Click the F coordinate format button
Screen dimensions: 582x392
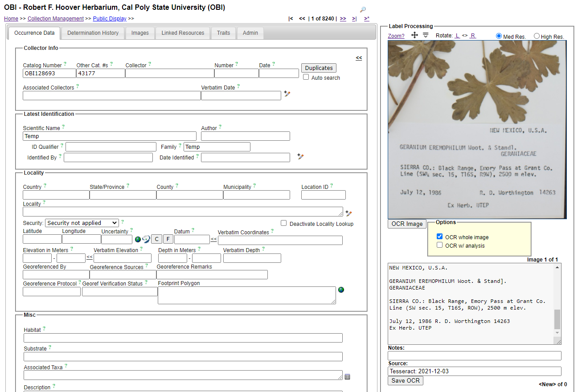pos(168,239)
